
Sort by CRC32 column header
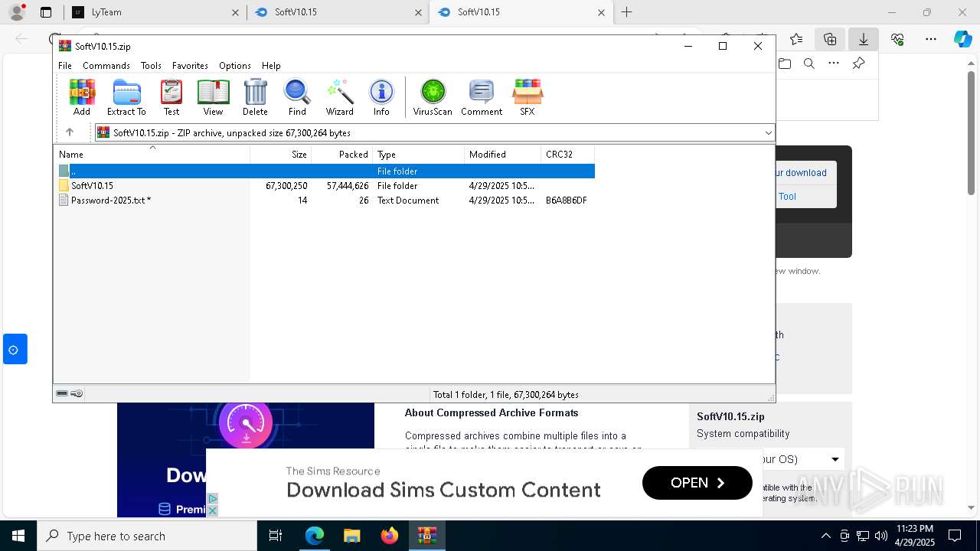click(x=567, y=155)
